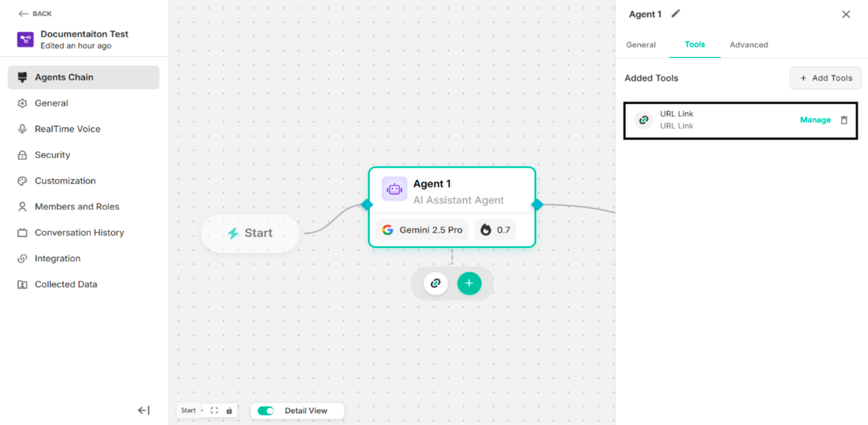Close the Agent 1 settings panel

[846, 14]
